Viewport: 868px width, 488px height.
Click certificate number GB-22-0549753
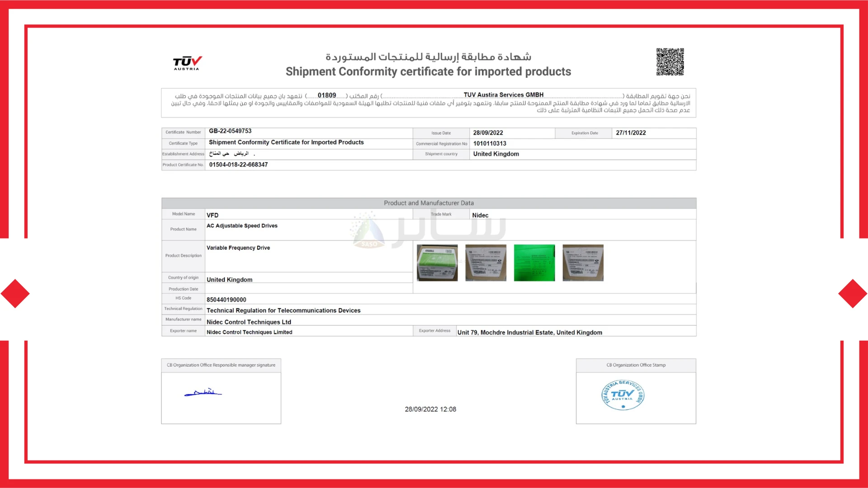point(230,131)
